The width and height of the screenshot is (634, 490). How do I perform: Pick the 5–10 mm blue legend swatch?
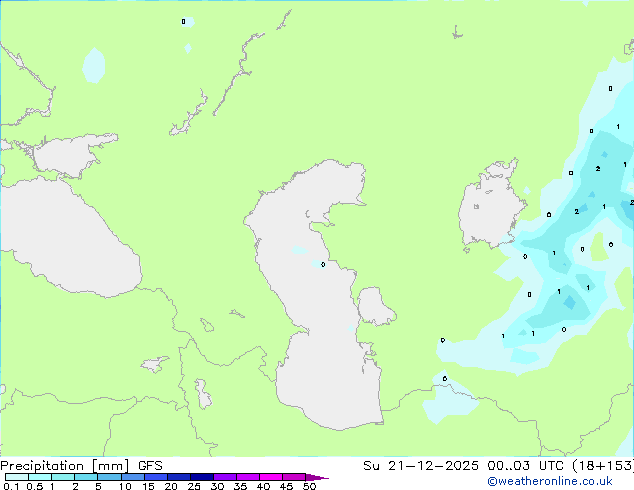coord(110,477)
